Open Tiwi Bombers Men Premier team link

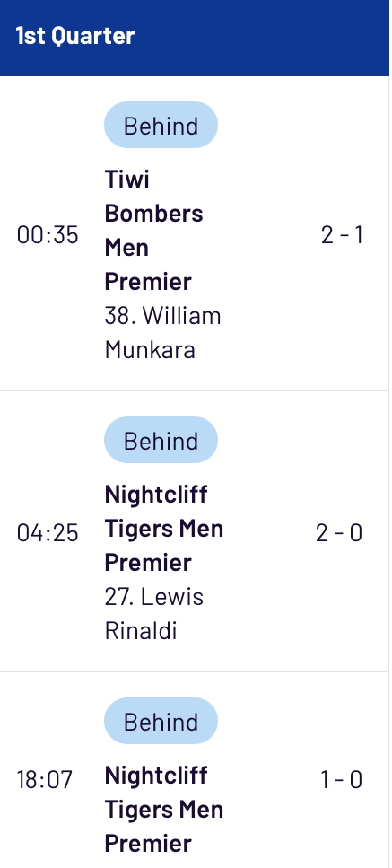(153, 231)
